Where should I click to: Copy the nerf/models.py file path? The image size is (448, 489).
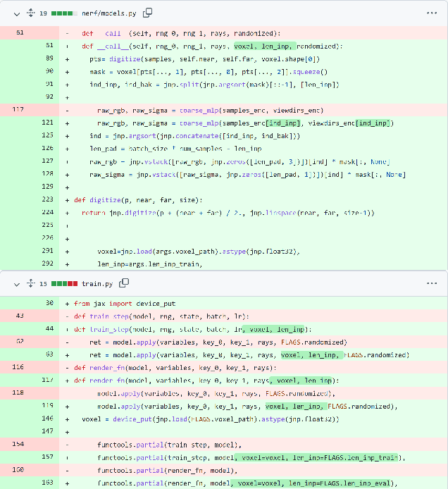coord(147,13)
